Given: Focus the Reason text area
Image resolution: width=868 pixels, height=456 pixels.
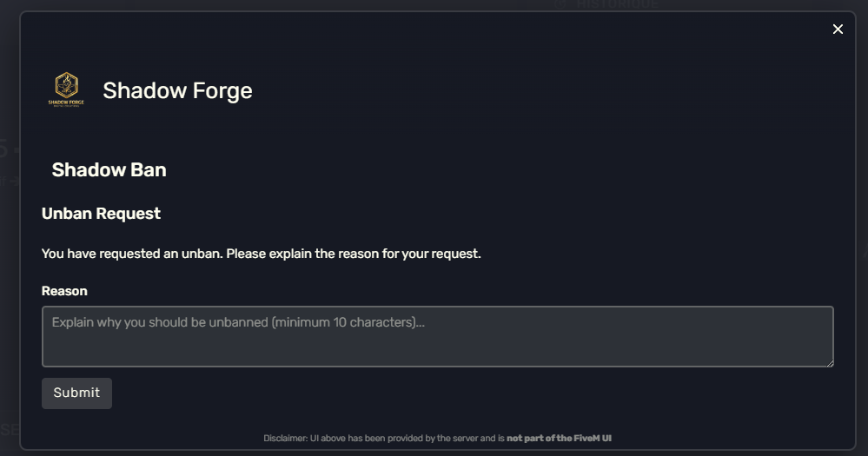Looking at the screenshot, I should [x=437, y=336].
